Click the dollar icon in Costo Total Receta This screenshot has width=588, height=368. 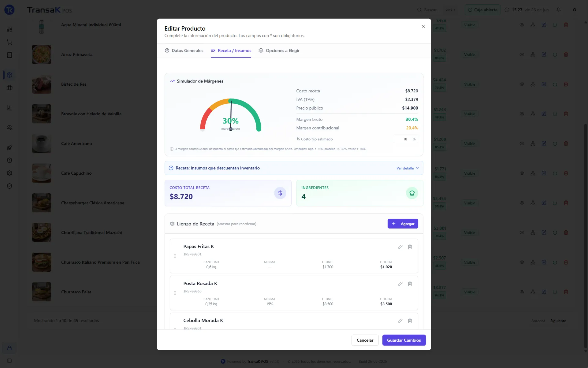pyautogui.click(x=280, y=193)
